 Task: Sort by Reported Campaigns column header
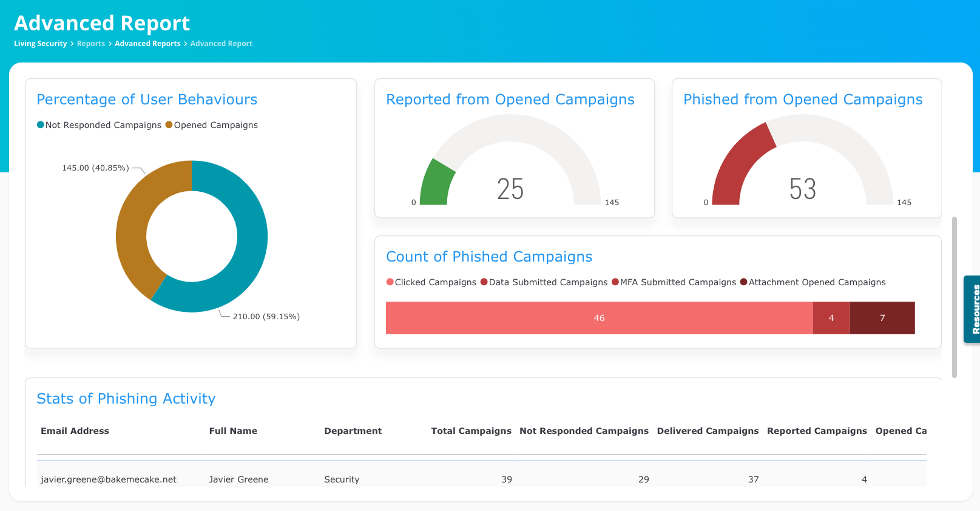coord(817,431)
